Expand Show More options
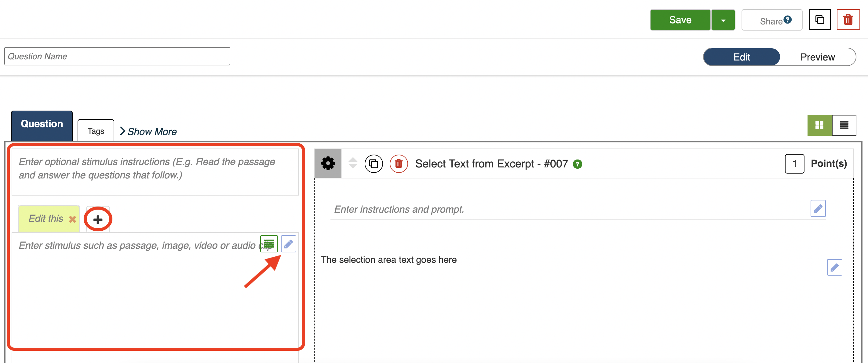 point(151,131)
